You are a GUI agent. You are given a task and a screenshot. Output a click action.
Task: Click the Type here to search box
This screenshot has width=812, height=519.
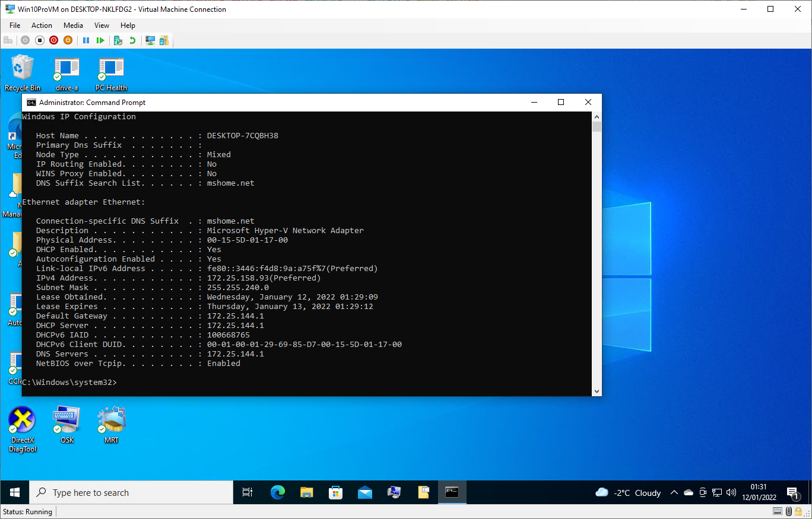pos(131,492)
